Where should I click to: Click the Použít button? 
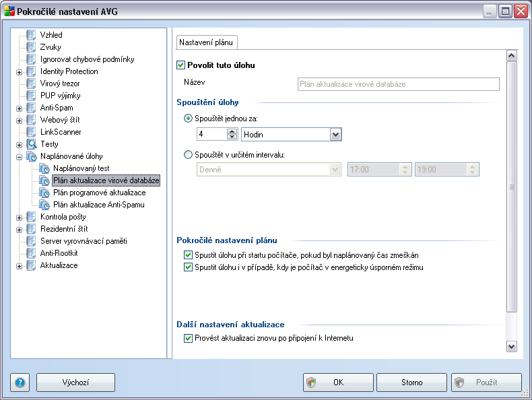486,382
